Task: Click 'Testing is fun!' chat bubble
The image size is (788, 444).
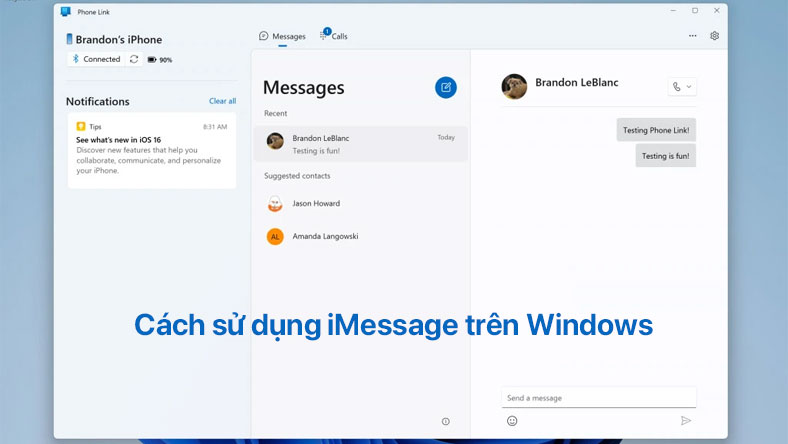Action: tap(665, 156)
